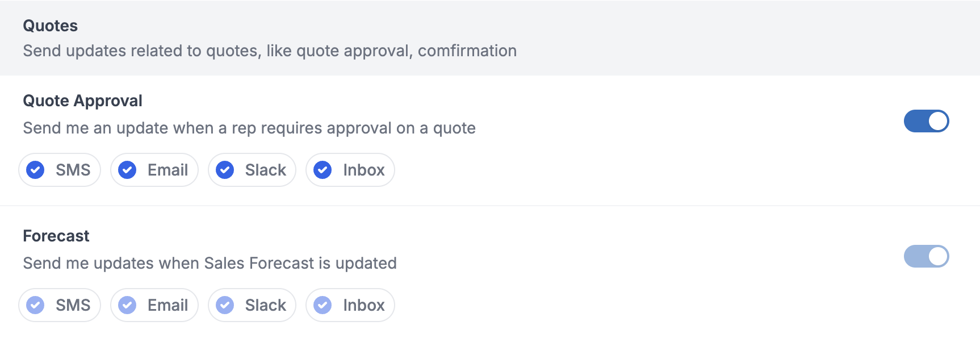Image resolution: width=980 pixels, height=342 pixels.
Task: Turn off the Quote Approval toggle switch
Action: [926, 121]
